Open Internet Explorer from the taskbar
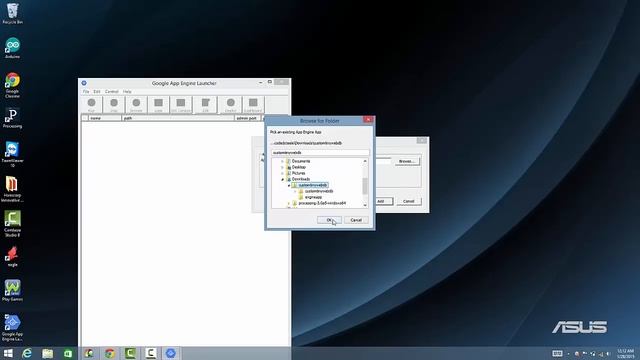Image resolution: width=640 pixels, height=360 pixels. (27, 353)
